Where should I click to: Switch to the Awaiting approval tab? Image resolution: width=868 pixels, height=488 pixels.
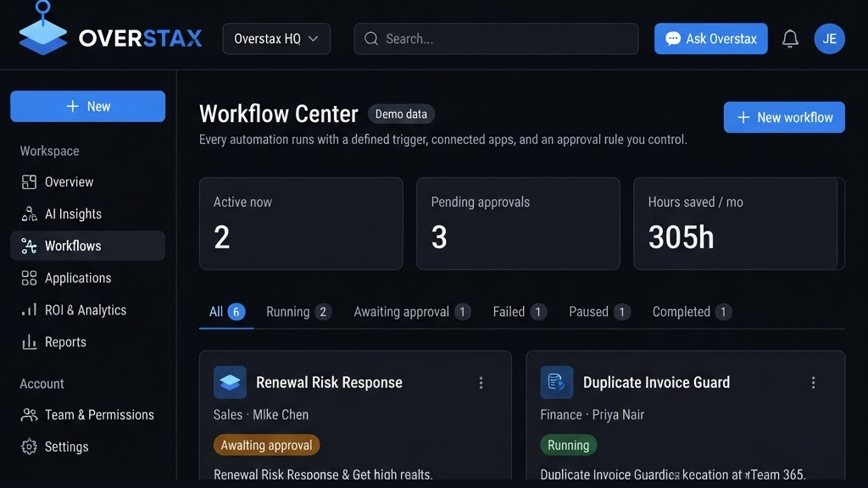tap(412, 312)
